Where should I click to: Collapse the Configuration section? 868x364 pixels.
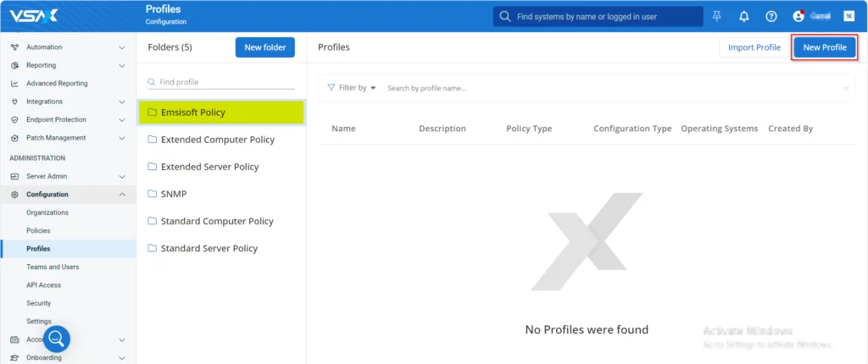[x=122, y=195]
